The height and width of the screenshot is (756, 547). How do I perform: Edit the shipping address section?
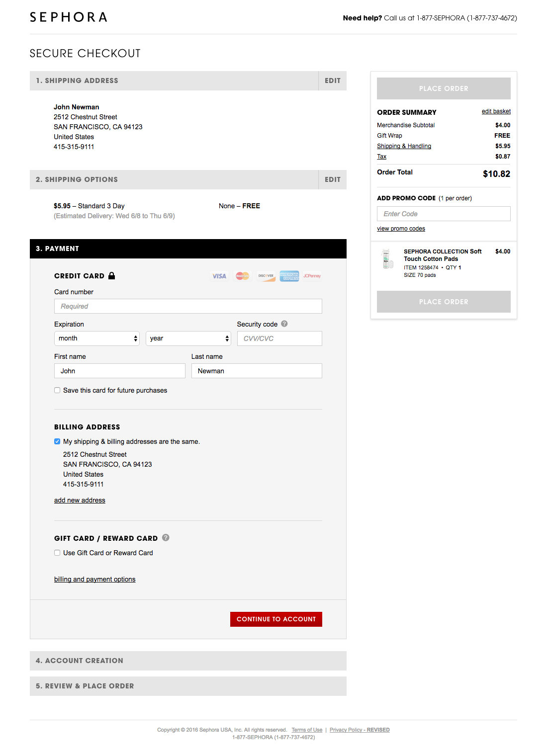(x=332, y=81)
